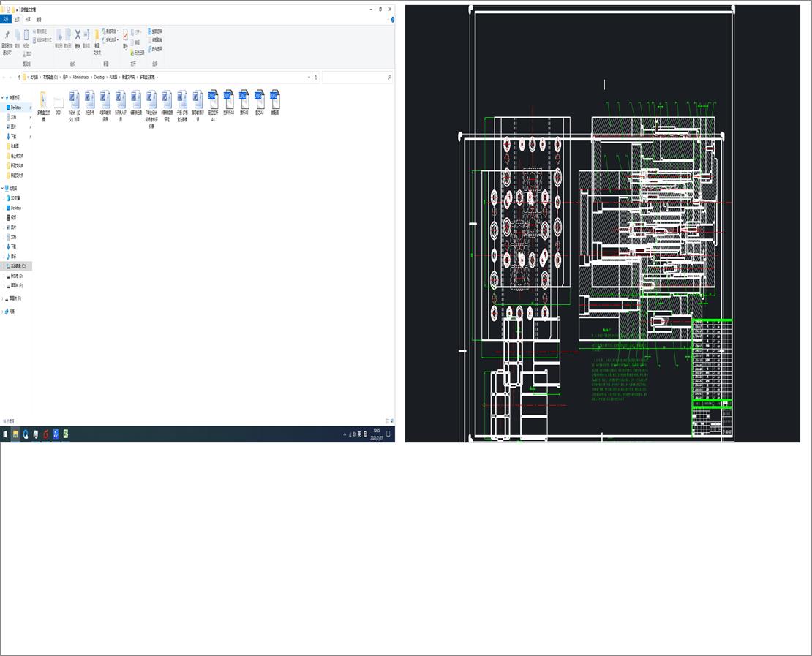Click the Delete icon in the ribbon

(78, 36)
